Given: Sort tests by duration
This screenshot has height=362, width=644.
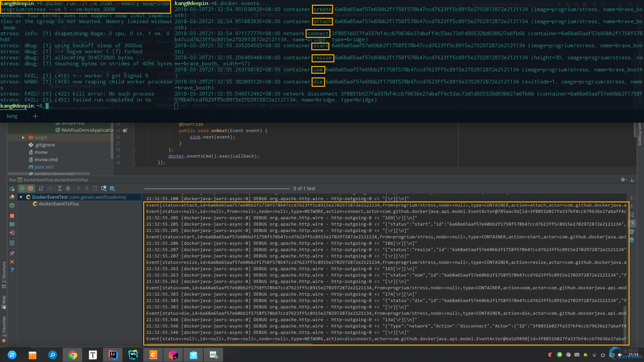Looking at the screenshot, I should click(x=49, y=188).
